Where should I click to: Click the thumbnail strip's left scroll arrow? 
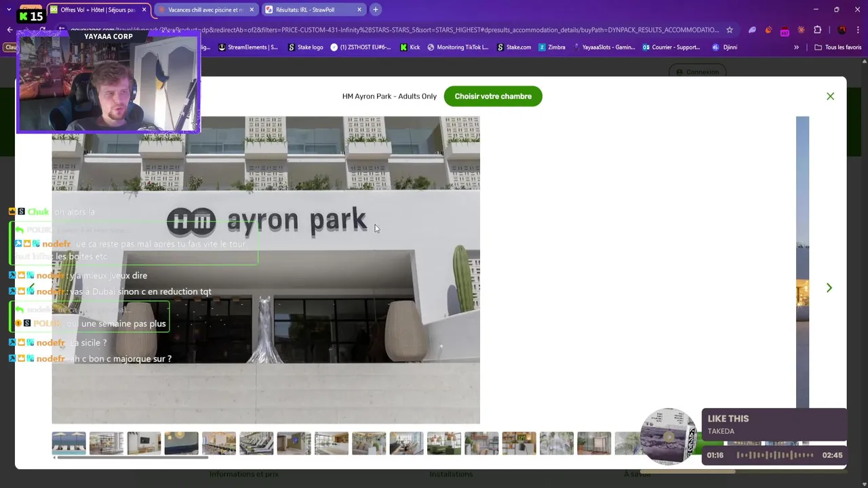coord(54,457)
